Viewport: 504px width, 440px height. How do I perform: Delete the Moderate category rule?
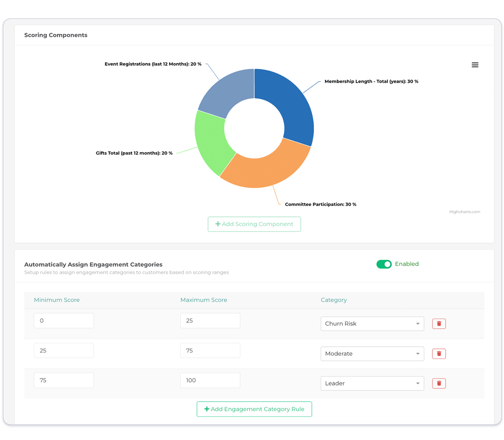(x=439, y=353)
